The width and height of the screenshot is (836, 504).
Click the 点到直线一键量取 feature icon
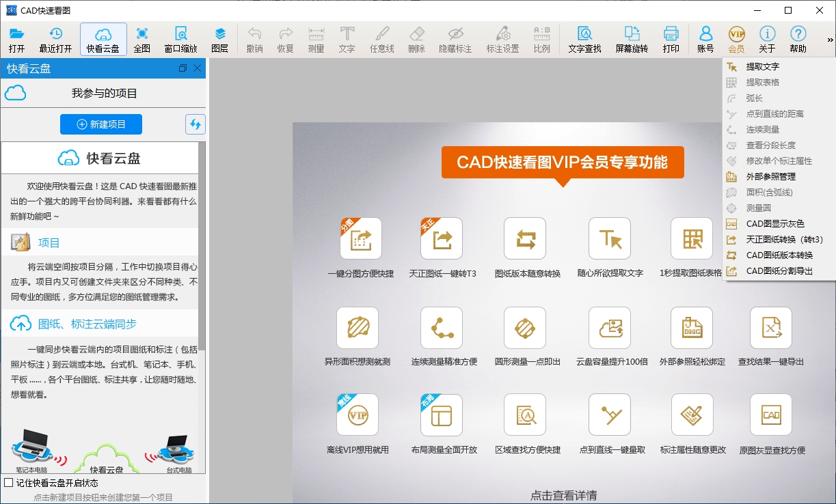610,415
